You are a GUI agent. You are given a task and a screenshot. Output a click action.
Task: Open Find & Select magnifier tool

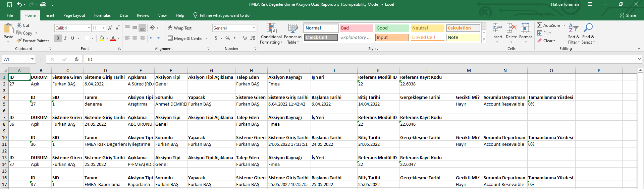(x=588, y=29)
